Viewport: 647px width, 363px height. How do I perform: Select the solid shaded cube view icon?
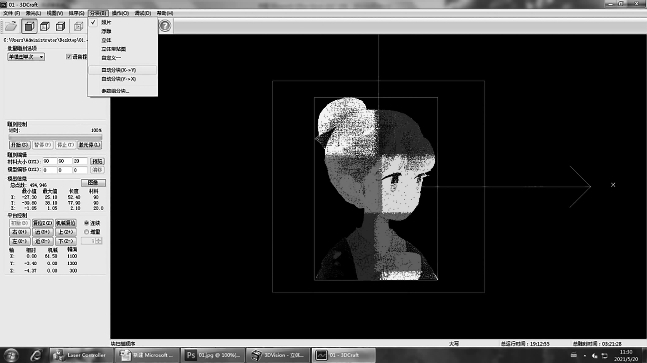29,26
